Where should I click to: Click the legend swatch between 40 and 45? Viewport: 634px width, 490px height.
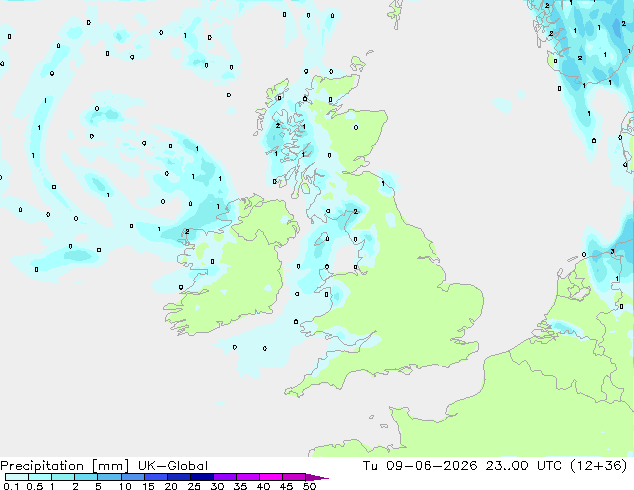click(271, 477)
